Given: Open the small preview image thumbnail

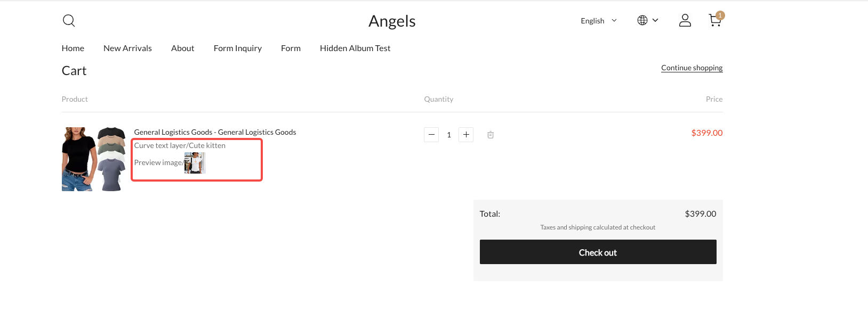Looking at the screenshot, I should pyautogui.click(x=195, y=163).
